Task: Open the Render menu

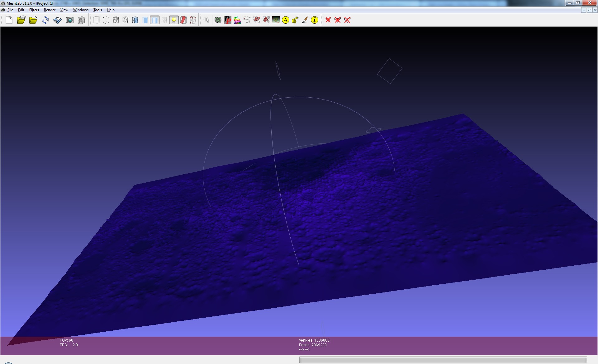Action: pyautogui.click(x=50, y=10)
